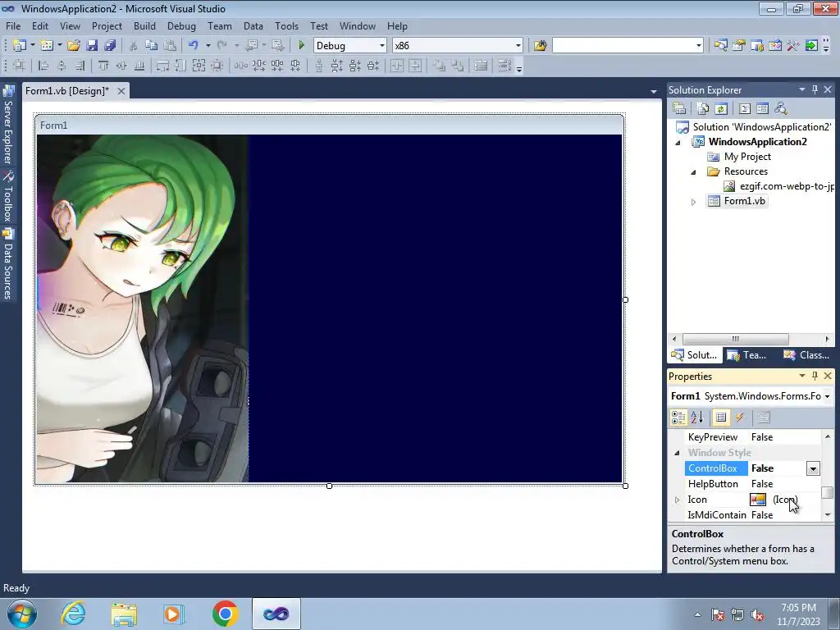840x630 pixels.
Task: Show Events with the lightning bolt icon
Action: pos(739,418)
